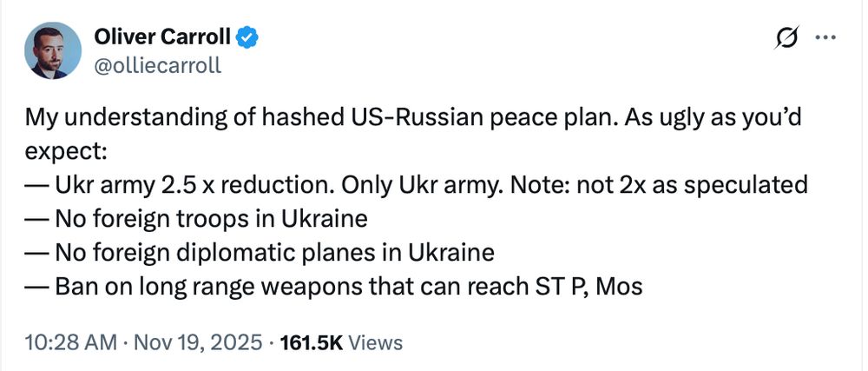Click the phrase 'not 2x as speculated'
The width and height of the screenshot is (868, 371).
[692, 185]
